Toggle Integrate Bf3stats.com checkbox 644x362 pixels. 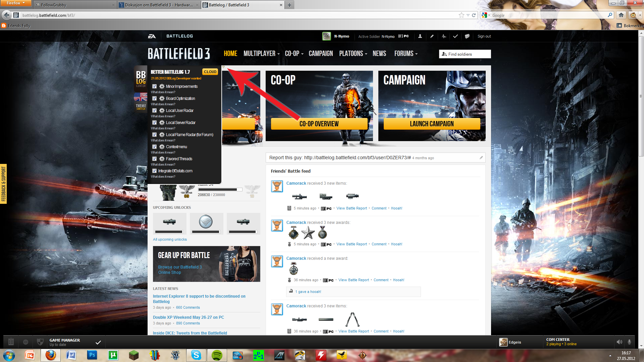click(x=155, y=171)
